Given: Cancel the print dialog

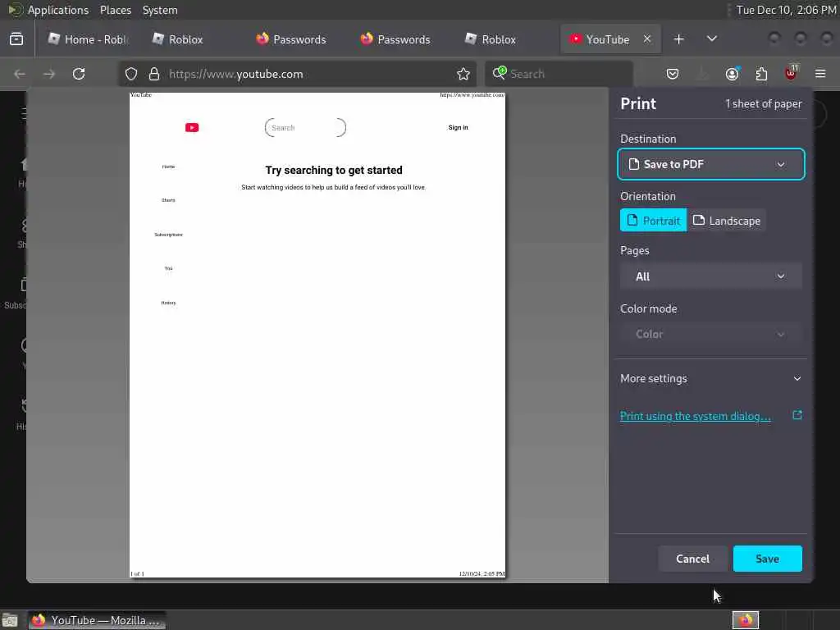Looking at the screenshot, I should (692, 558).
